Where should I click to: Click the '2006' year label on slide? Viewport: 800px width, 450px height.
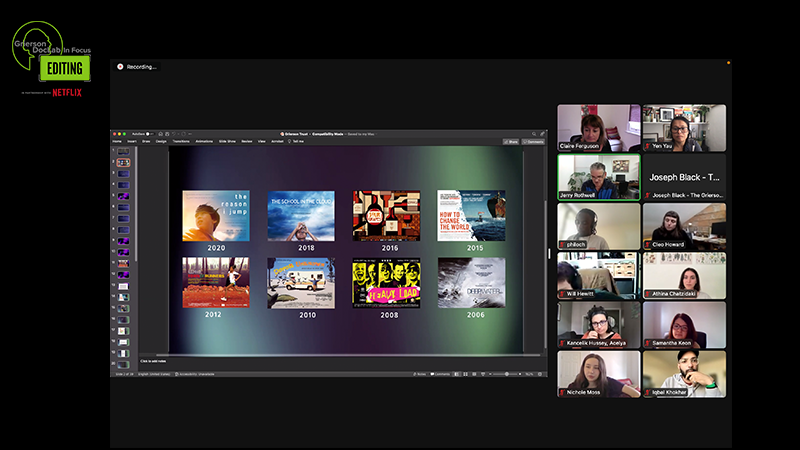[476, 315]
